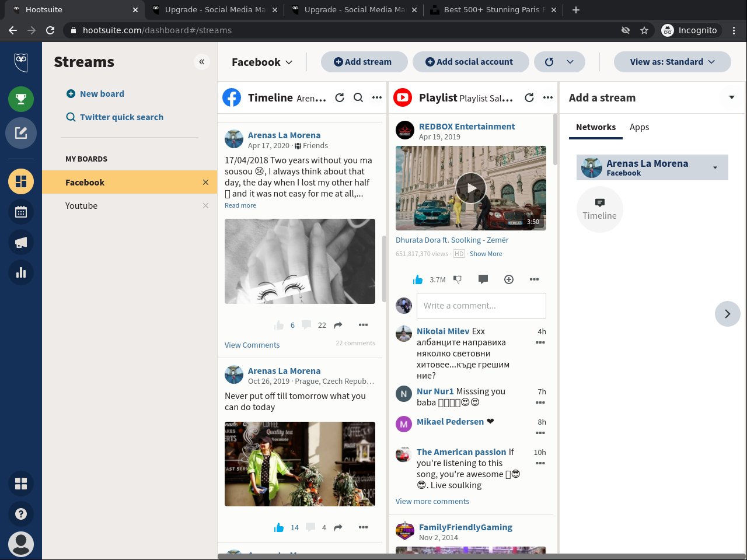Expand the next panel chevron arrow
747x560 pixels.
click(x=728, y=314)
